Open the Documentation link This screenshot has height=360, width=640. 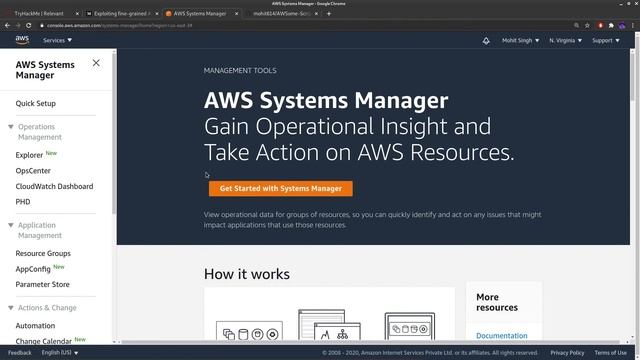[x=502, y=336]
